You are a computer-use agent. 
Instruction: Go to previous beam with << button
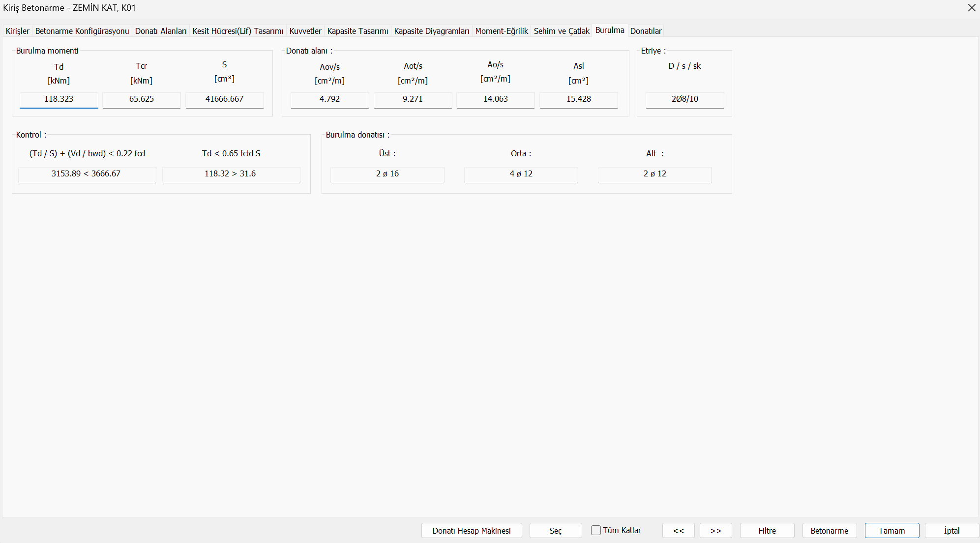click(x=678, y=531)
